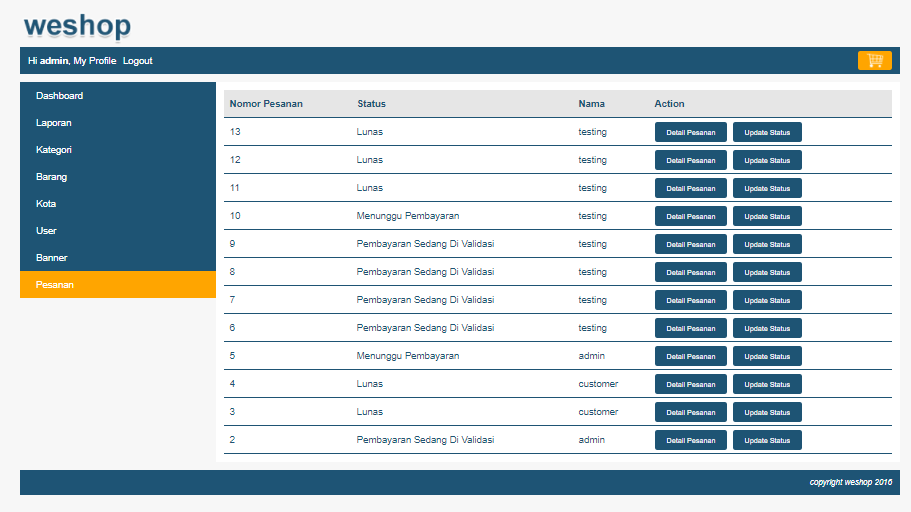Image resolution: width=911 pixels, height=512 pixels.
Task: Update Status for order 9
Action: [x=767, y=244]
